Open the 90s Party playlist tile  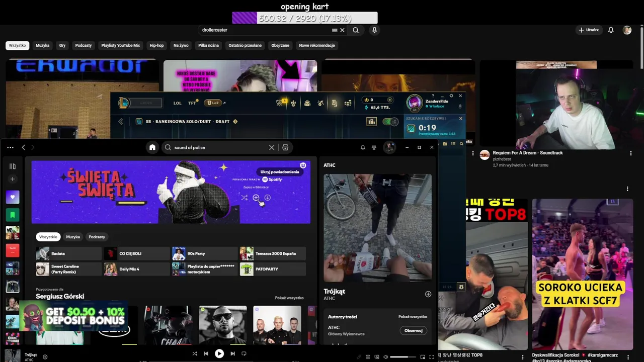(205, 253)
